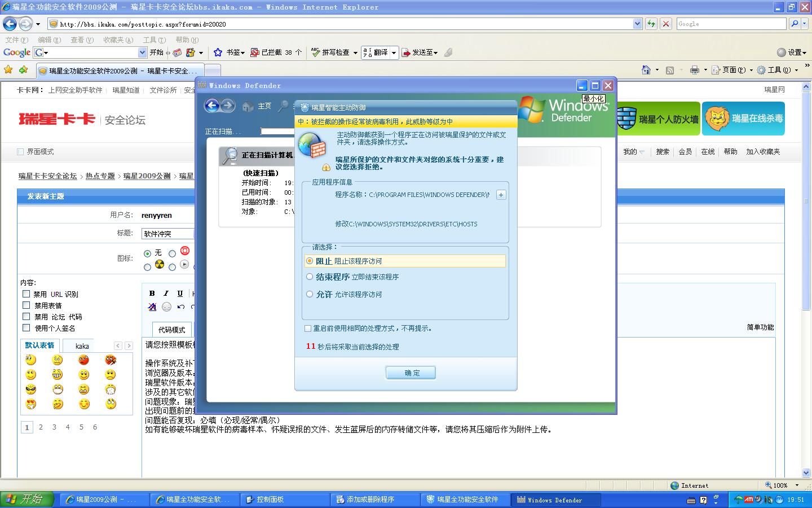Insert the heart-eyes emoticon
The height and width of the screenshot is (508, 812).
pyautogui.click(x=31, y=404)
